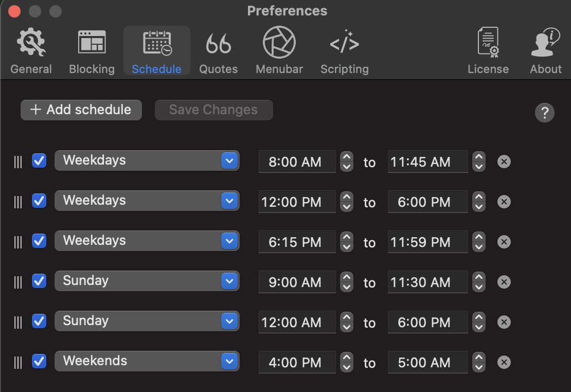
Task: Click the reorder handle of the 12:00 AM row
Action: coord(18,322)
